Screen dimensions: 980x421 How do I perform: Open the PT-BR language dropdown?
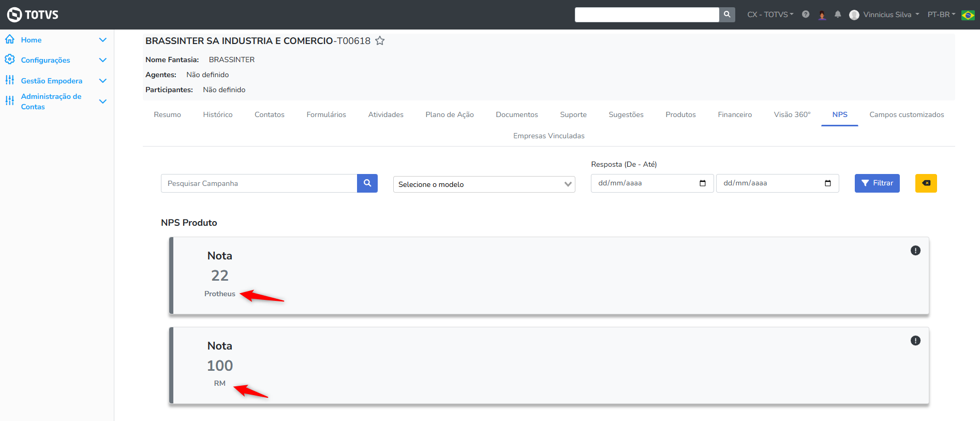(941, 14)
